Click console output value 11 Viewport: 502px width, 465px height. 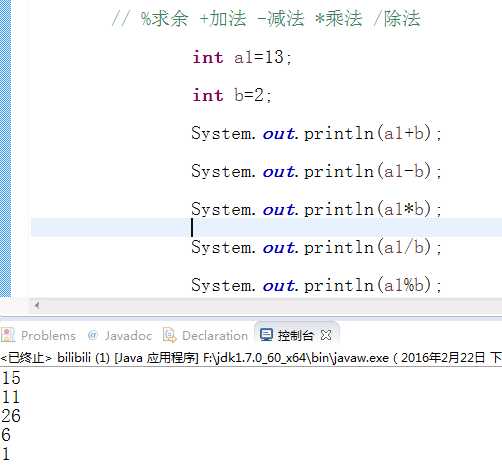[x=11, y=397]
